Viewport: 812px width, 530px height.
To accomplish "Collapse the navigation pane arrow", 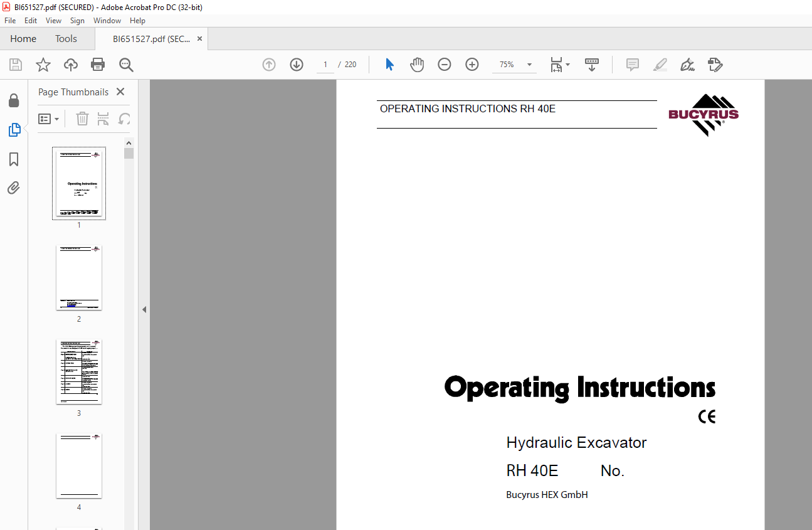I will tap(144, 309).
